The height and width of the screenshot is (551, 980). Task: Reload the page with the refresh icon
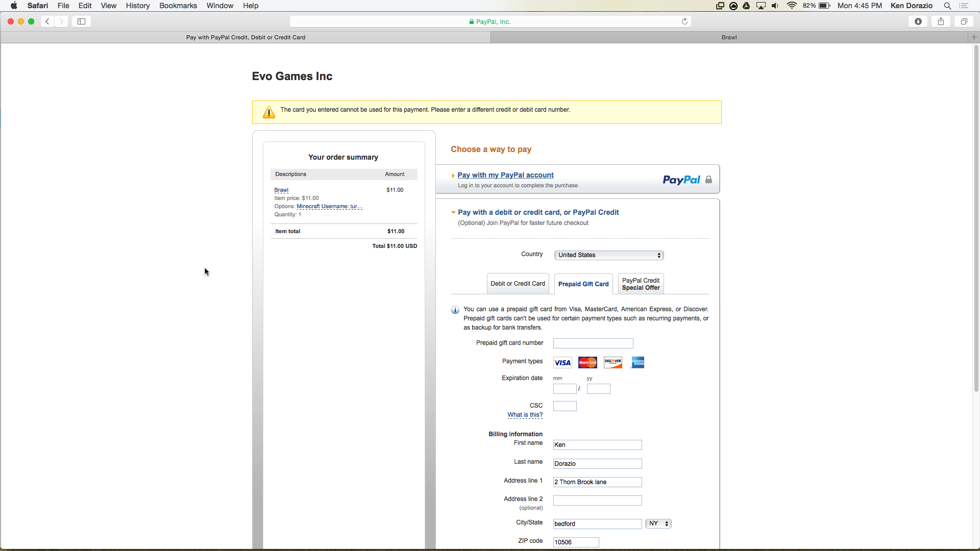(684, 21)
